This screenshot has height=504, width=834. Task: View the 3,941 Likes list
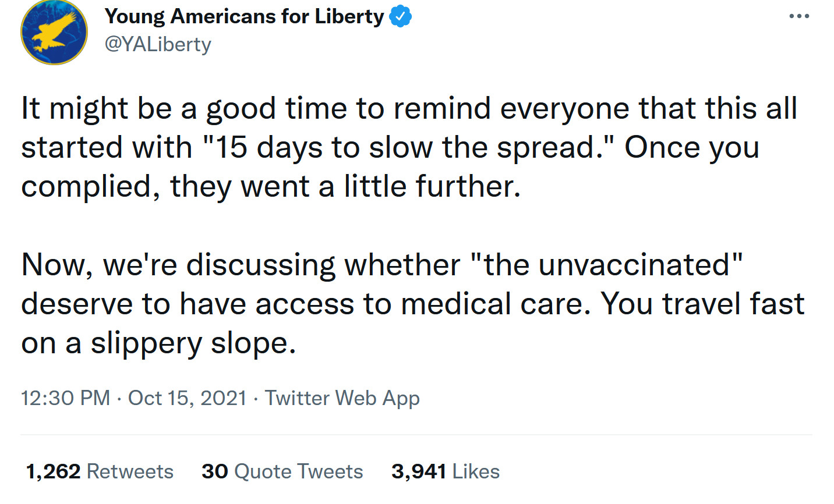pyautogui.click(x=445, y=471)
